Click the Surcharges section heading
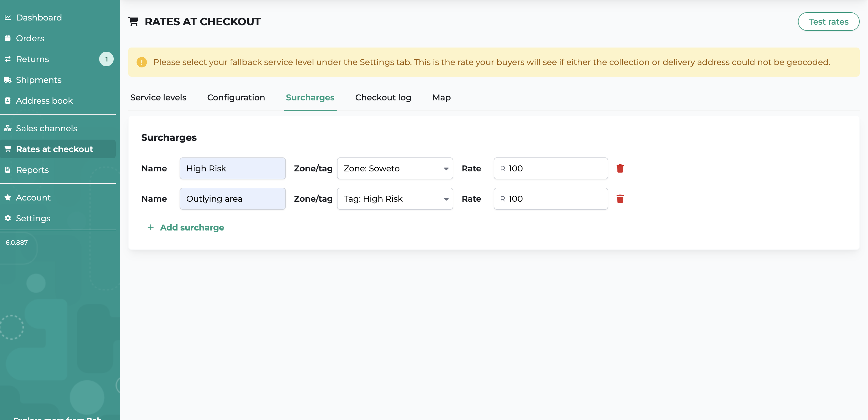The height and width of the screenshot is (420, 868). (169, 138)
